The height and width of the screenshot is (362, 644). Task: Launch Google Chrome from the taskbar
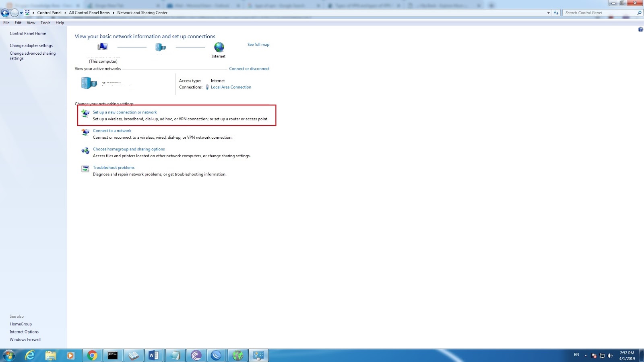[x=91, y=355]
